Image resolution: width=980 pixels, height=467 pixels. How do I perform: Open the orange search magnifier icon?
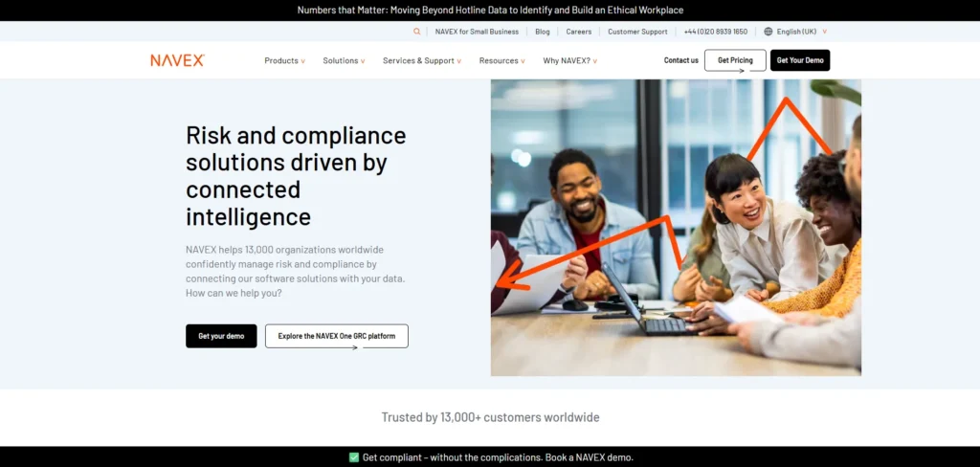pyautogui.click(x=417, y=32)
